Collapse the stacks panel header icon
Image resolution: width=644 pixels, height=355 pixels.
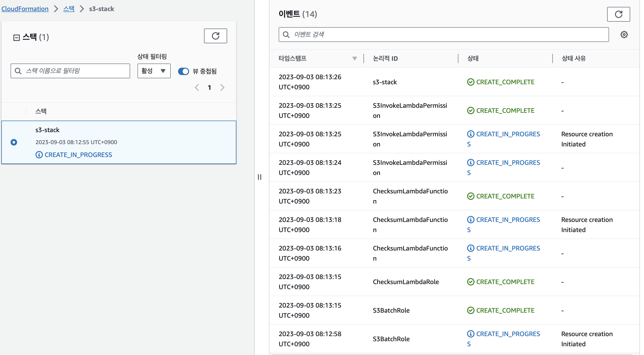click(17, 38)
